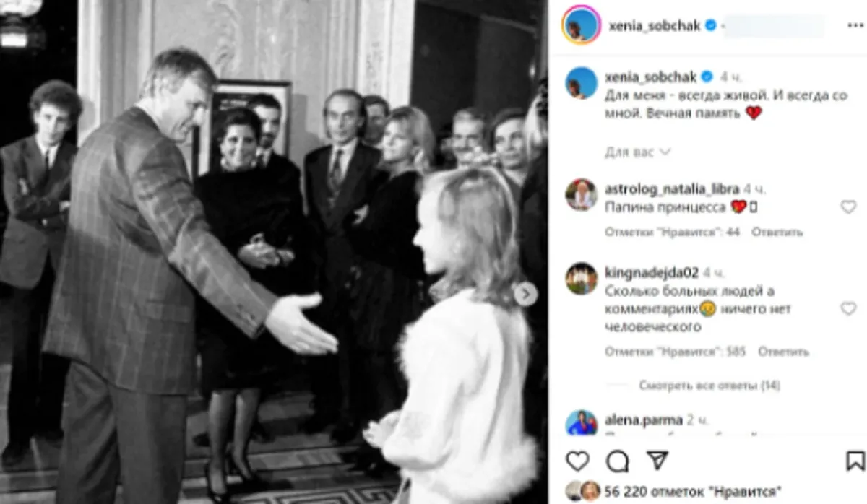View the 44 likes on the first comment
The height and width of the screenshot is (504, 867).
pos(672,232)
